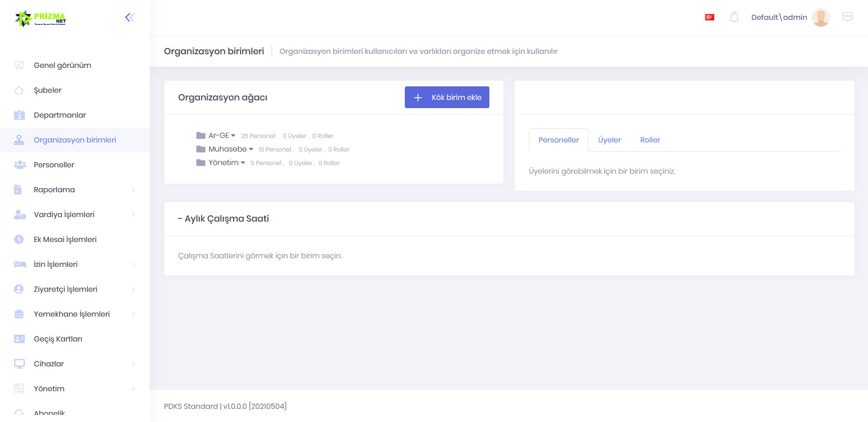The width and height of the screenshot is (868, 422).
Task: Switch to the Üyeler tab
Action: tap(609, 140)
